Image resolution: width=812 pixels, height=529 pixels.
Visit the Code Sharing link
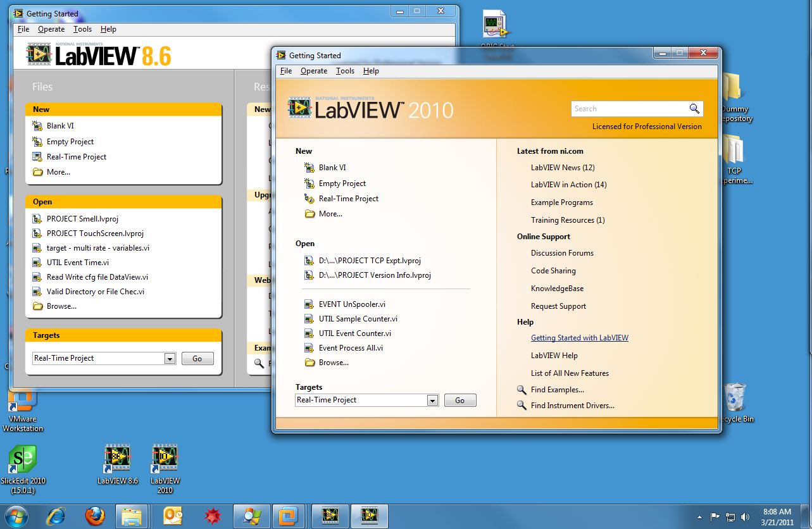[553, 271]
